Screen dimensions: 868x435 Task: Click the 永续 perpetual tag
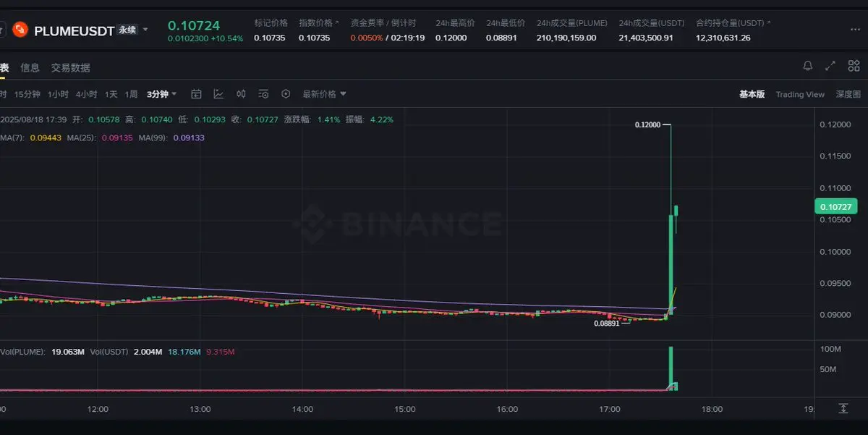click(127, 30)
